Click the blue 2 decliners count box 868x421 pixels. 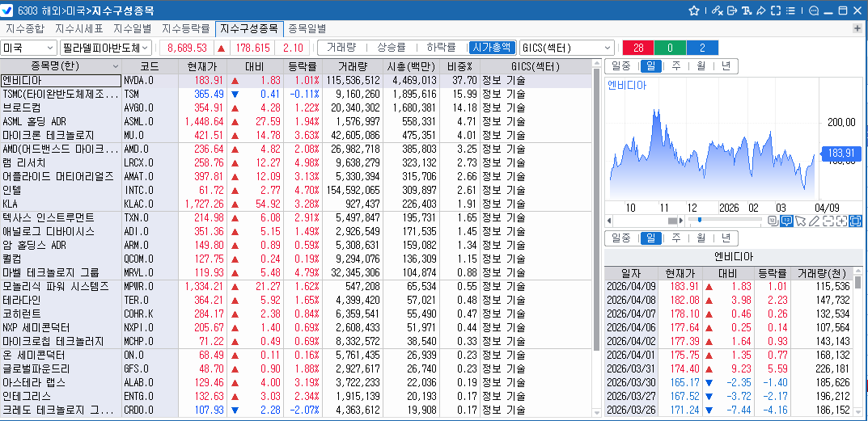702,48
